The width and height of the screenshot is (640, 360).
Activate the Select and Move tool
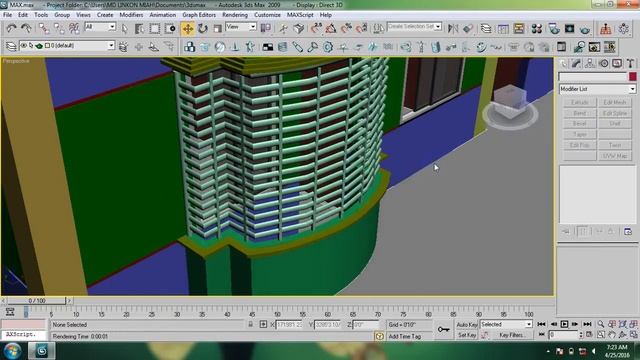coord(188,29)
